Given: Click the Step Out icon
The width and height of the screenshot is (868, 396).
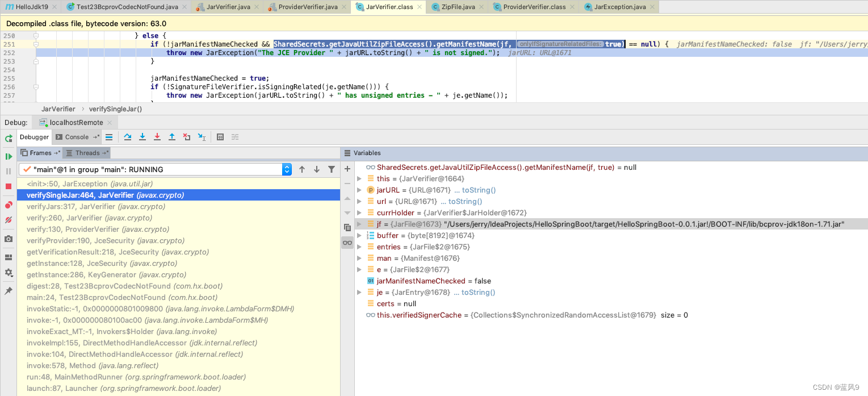Looking at the screenshot, I should tap(172, 137).
